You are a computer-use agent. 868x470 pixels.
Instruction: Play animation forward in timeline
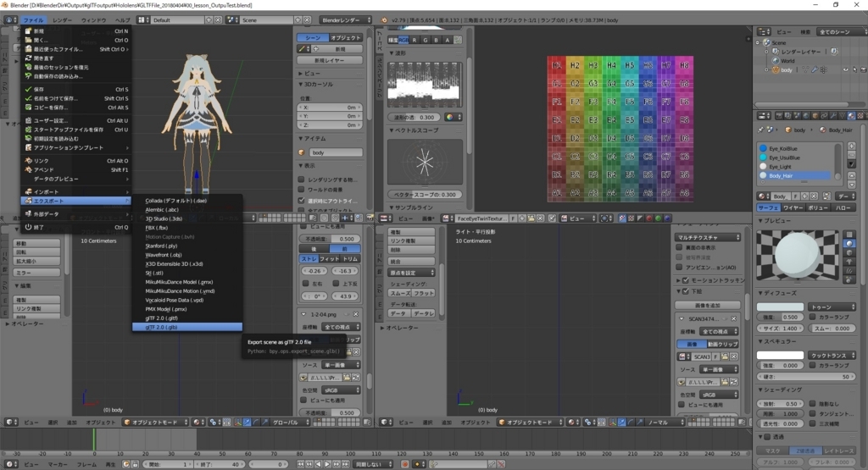[x=327, y=464]
